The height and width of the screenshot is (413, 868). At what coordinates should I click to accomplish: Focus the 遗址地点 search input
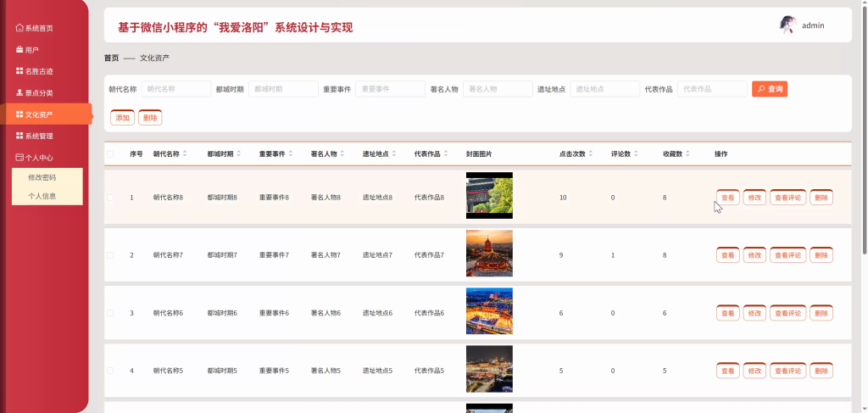coord(605,88)
